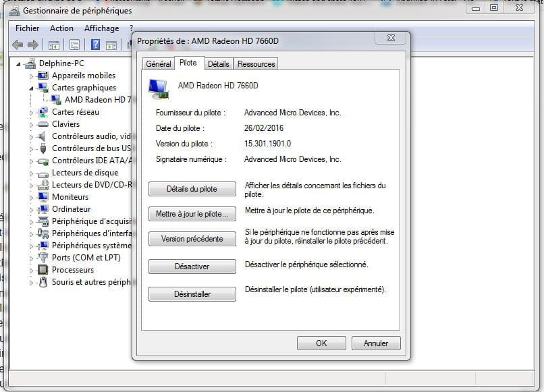Click Mettre à jour le pilote button
544x392 pixels.
tap(192, 214)
